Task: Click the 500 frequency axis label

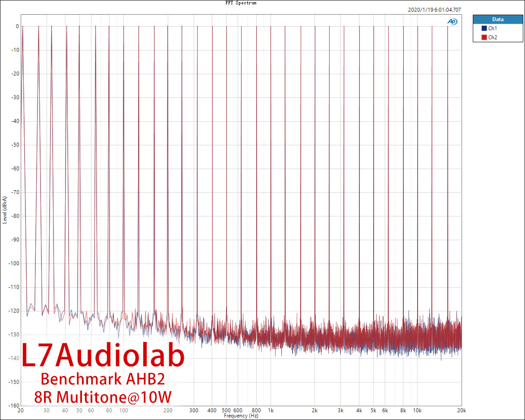Action: click(x=226, y=411)
